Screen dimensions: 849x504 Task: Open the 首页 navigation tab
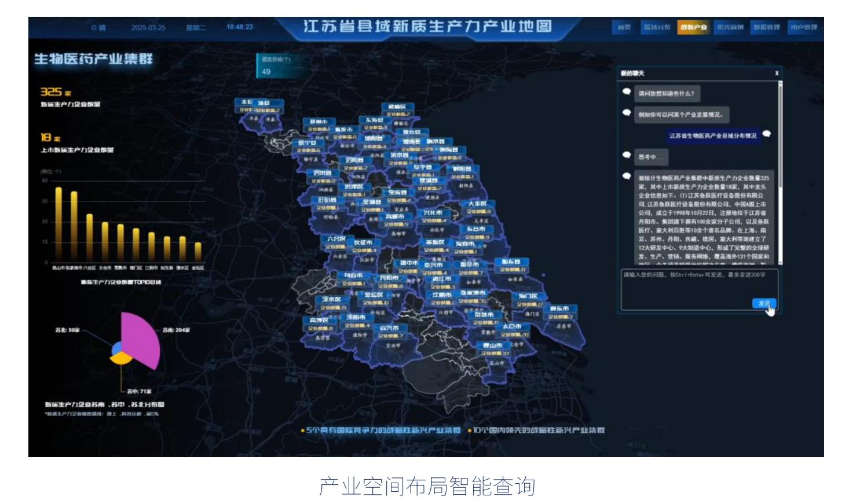click(x=624, y=27)
